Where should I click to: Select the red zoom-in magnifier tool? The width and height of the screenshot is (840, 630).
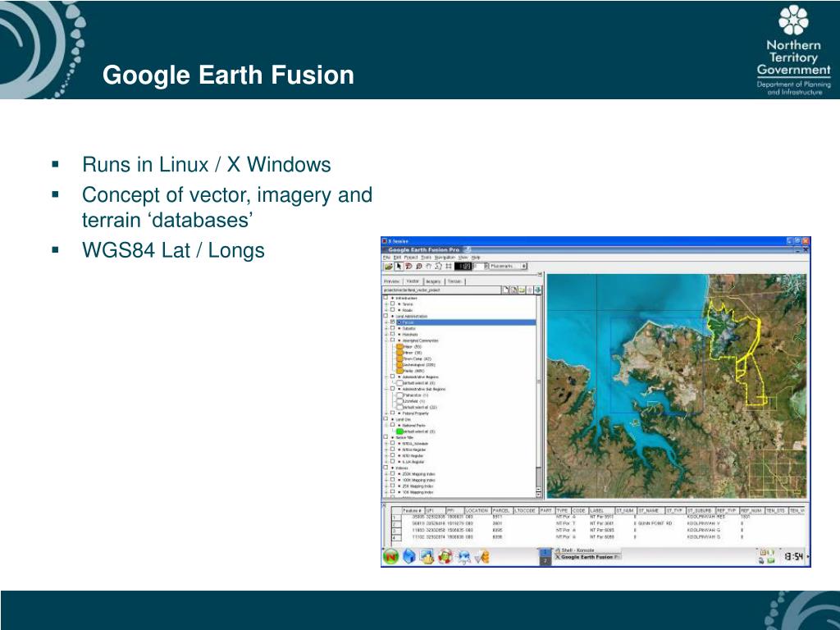(x=409, y=267)
